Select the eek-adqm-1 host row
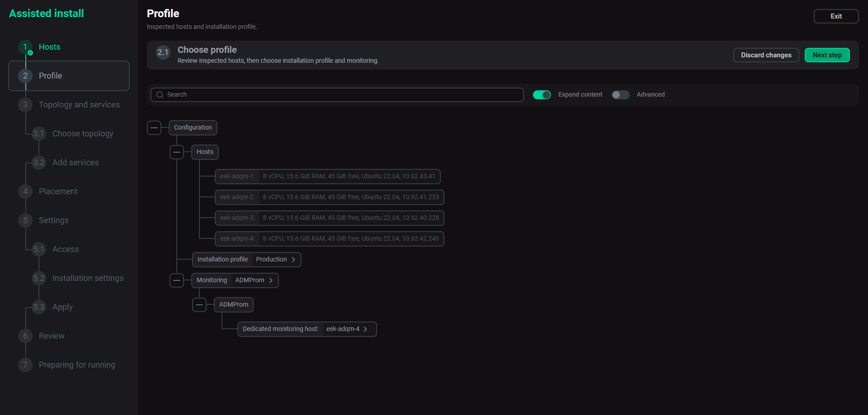Image resolution: width=868 pixels, height=415 pixels. point(327,177)
